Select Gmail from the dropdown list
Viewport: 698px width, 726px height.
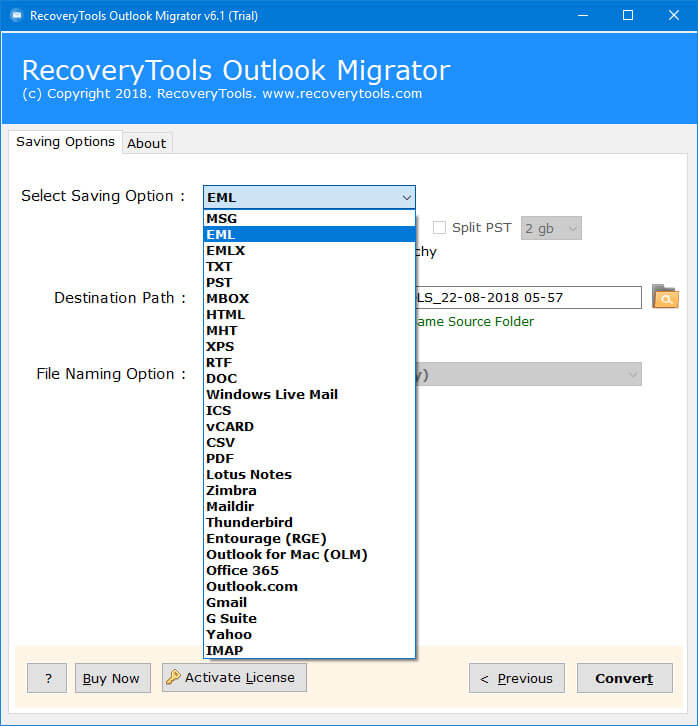pos(309,602)
